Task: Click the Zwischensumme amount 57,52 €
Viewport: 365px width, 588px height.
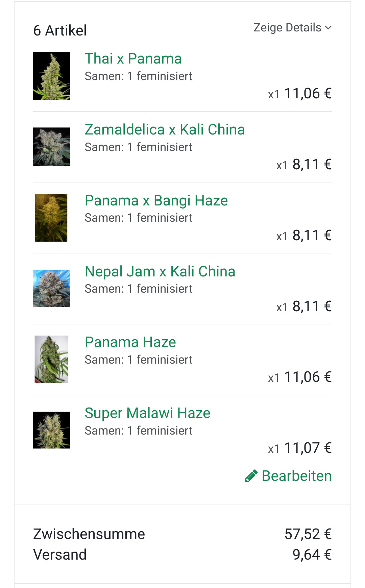Action: pos(308,534)
